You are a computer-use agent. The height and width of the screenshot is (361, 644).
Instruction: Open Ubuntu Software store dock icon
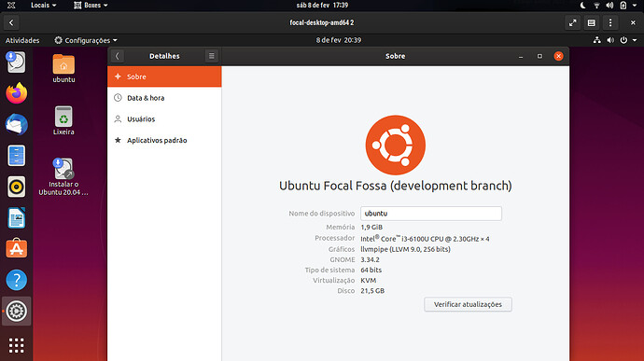pyautogui.click(x=17, y=248)
